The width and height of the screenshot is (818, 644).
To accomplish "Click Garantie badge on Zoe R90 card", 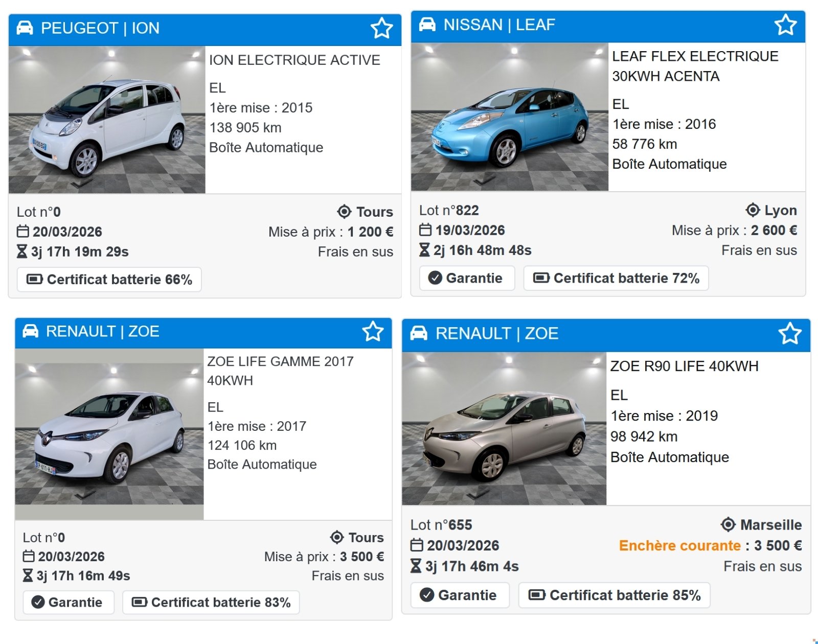I will (459, 595).
